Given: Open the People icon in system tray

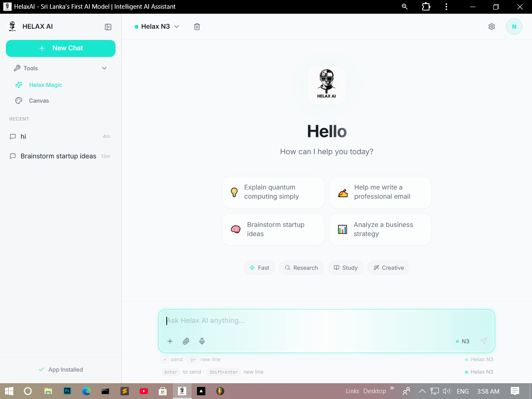Looking at the screenshot, I should pos(406,391).
